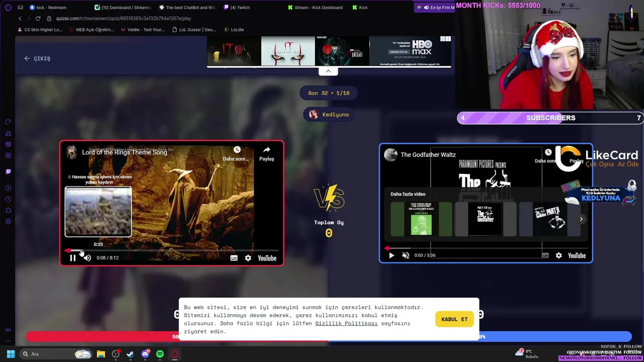Select The Godfather black suggested video thumbnail
Screen dimensions: 644x362
coord(486,219)
